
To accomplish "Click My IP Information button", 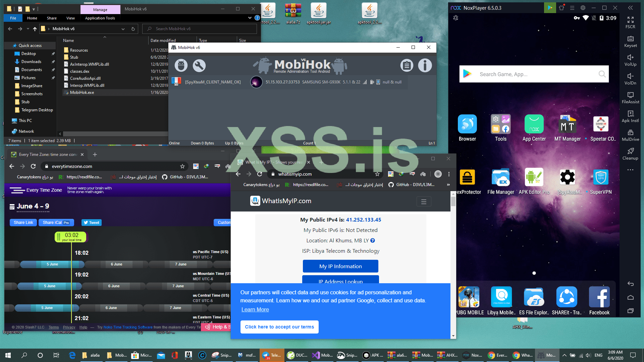I will 340,266.
